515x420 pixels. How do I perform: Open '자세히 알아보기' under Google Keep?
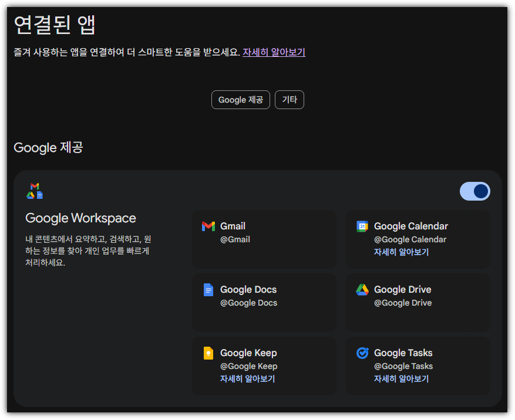tap(247, 379)
